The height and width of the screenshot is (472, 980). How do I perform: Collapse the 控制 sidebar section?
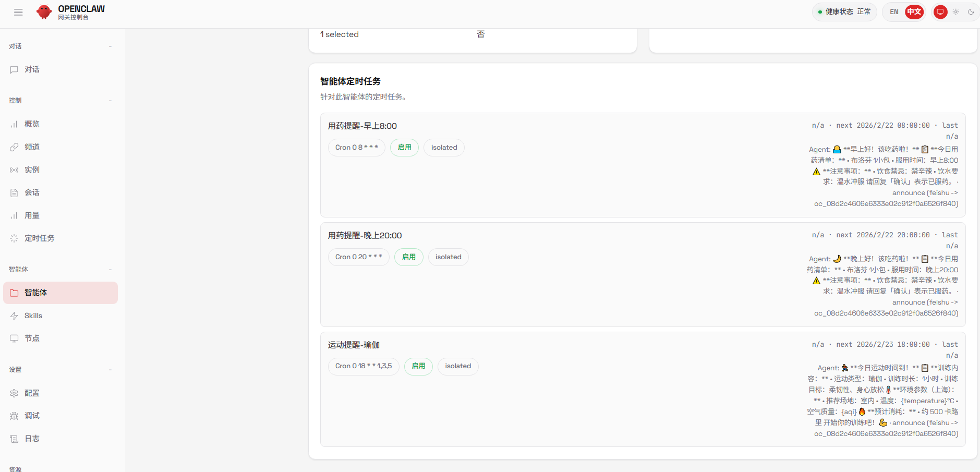click(x=110, y=101)
